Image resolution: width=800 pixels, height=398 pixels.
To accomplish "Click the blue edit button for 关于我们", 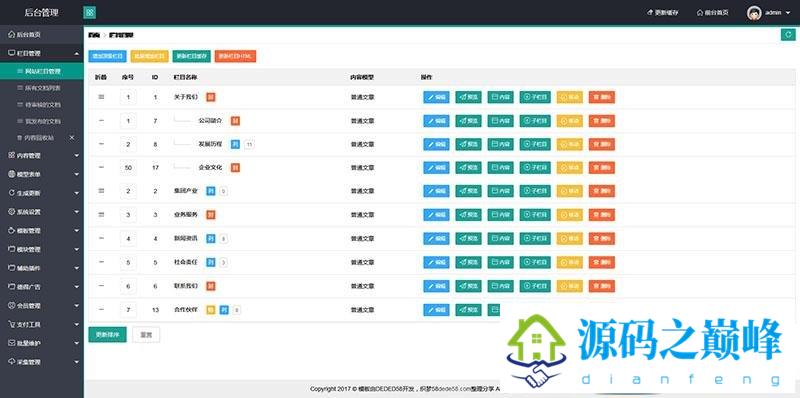I will tap(436, 97).
